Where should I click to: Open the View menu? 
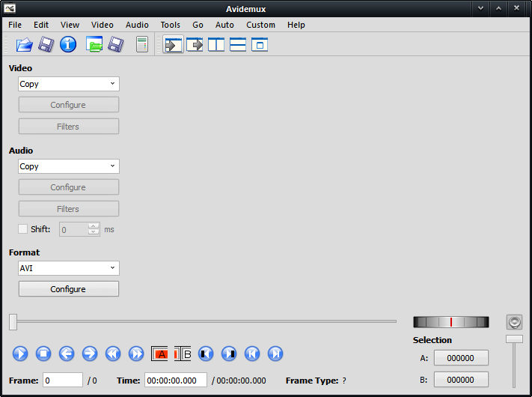tap(70, 25)
